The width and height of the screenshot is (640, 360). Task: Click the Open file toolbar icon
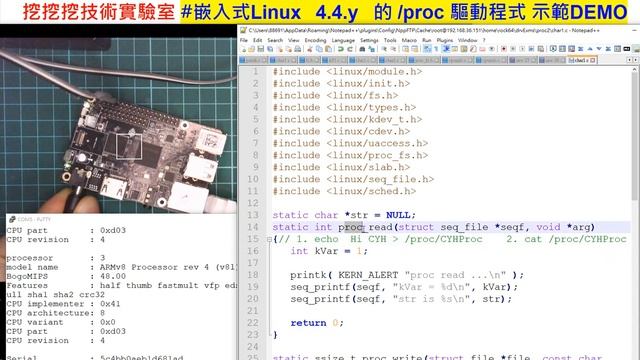coord(251,49)
